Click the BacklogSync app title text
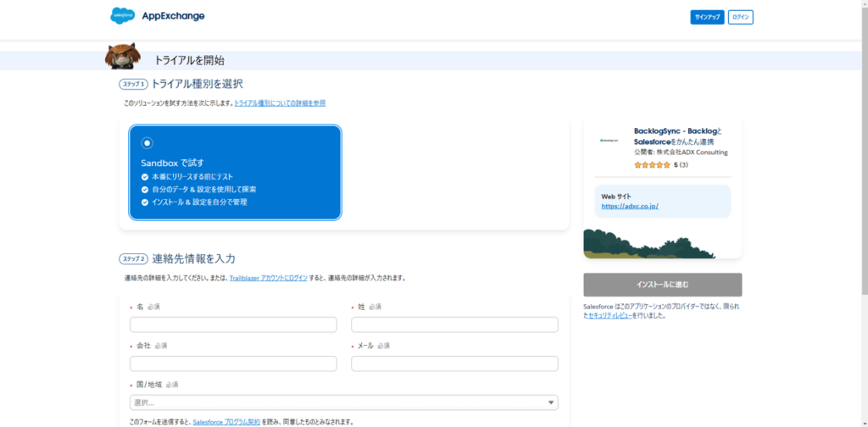Screen dimensions: 868x427 click(x=678, y=136)
